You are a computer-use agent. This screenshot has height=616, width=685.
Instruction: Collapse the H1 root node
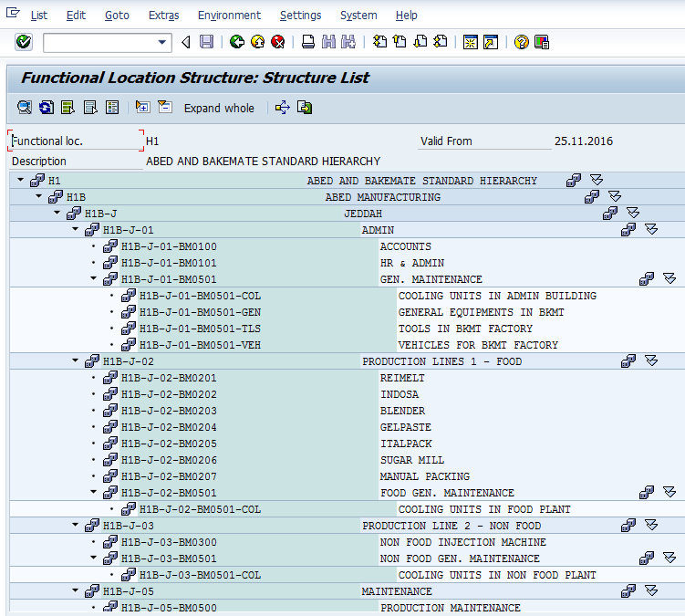click(21, 180)
